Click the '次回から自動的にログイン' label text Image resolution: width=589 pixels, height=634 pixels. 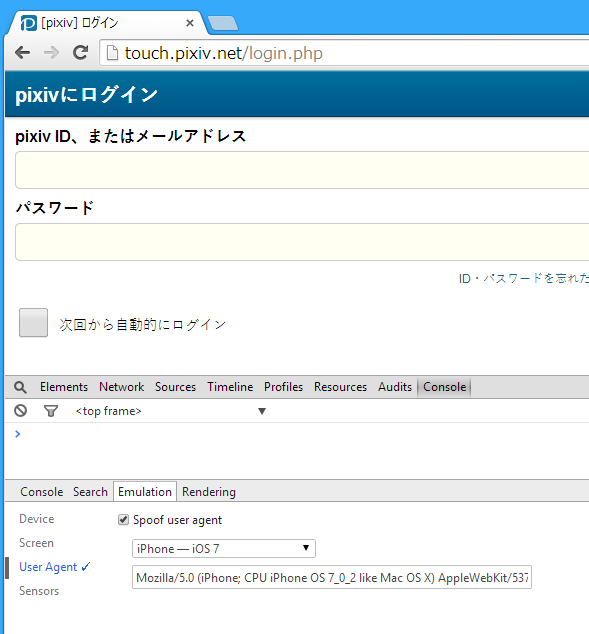(143, 325)
